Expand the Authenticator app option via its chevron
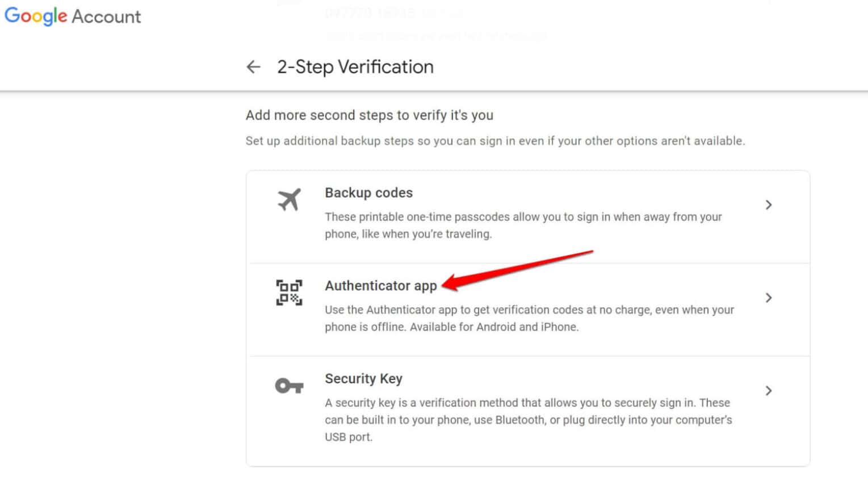Image resolution: width=868 pixels, height=477 pixels. pos(769,298)
